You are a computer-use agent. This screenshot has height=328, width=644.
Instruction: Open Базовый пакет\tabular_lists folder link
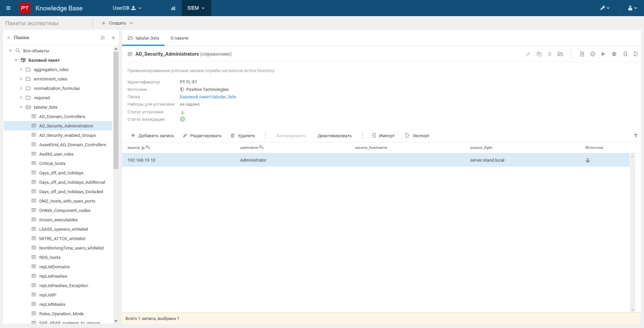coord(208,97)
